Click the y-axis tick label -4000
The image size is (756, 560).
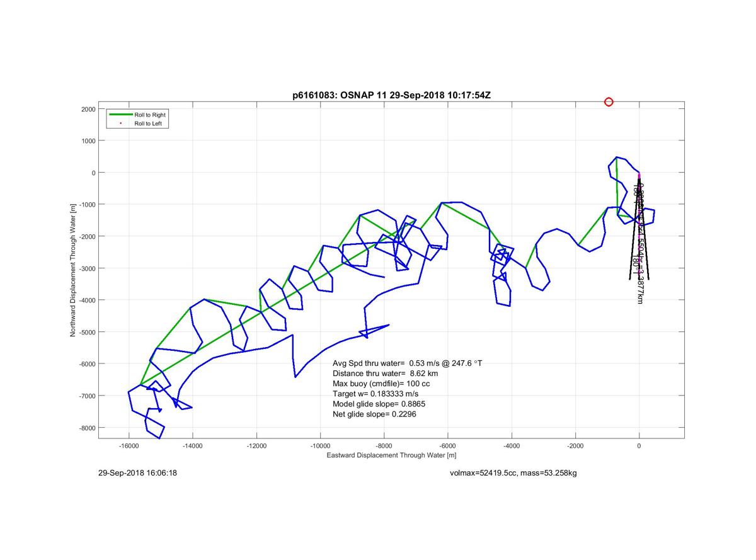(86, 300)
